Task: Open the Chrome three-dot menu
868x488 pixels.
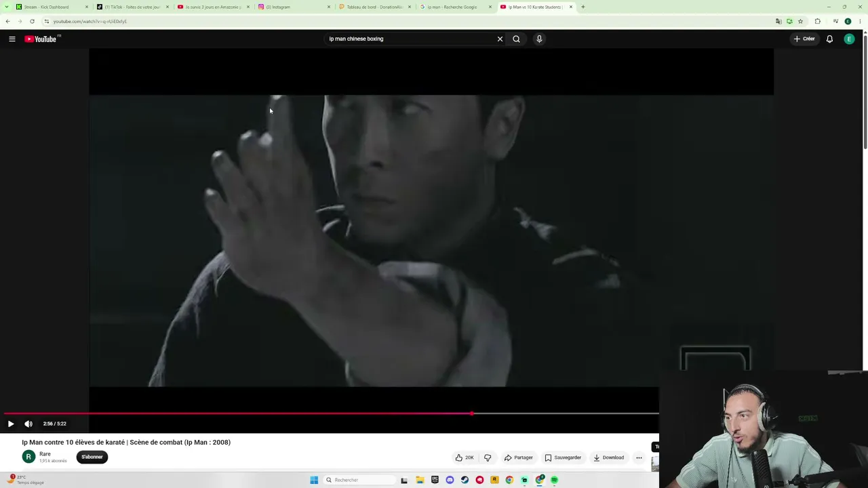Action: pos(859,21)
